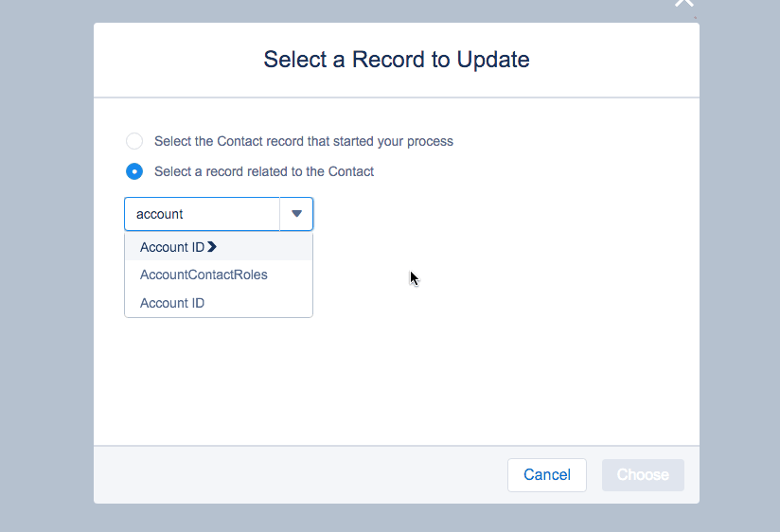Click label text 'Select a record related to the Contact'
This screenshot has height=532, width=780.
263,171
